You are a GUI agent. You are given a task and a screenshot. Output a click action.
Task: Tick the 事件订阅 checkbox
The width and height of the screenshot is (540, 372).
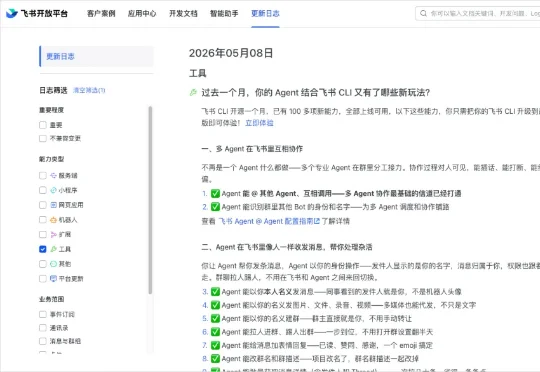click(x=43, y=314)
